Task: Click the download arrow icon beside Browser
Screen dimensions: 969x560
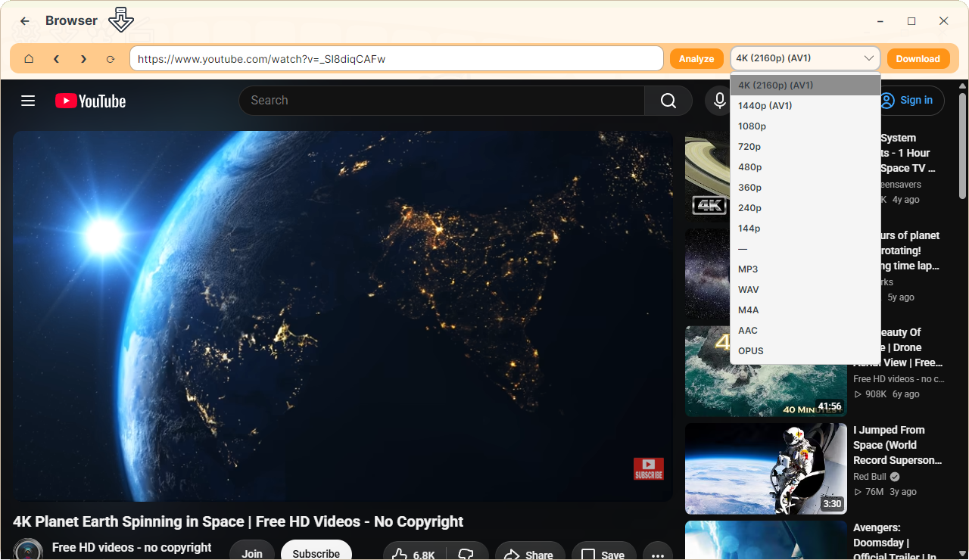Action: click(121, 19)
